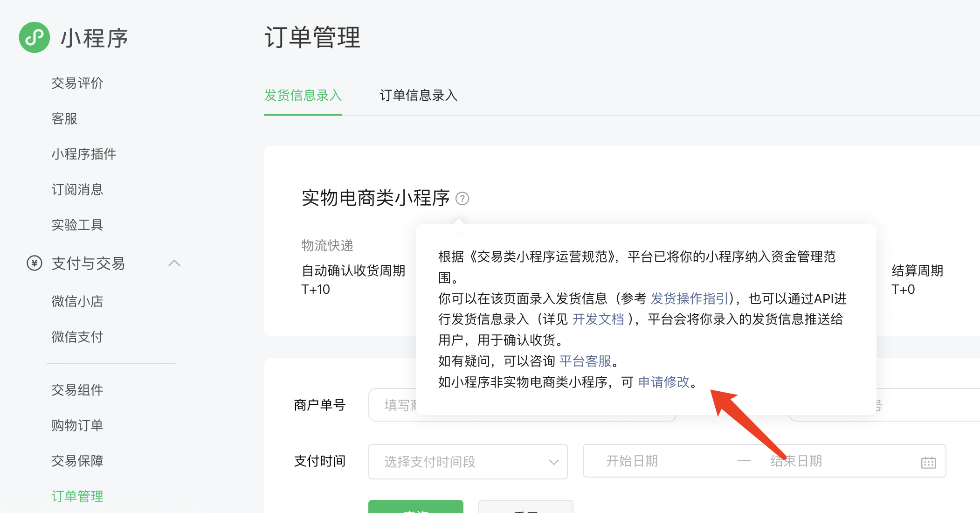Screen dimensions: 980x513
Task: Go to 微信支付 in the sidebar
Action: 77,337
